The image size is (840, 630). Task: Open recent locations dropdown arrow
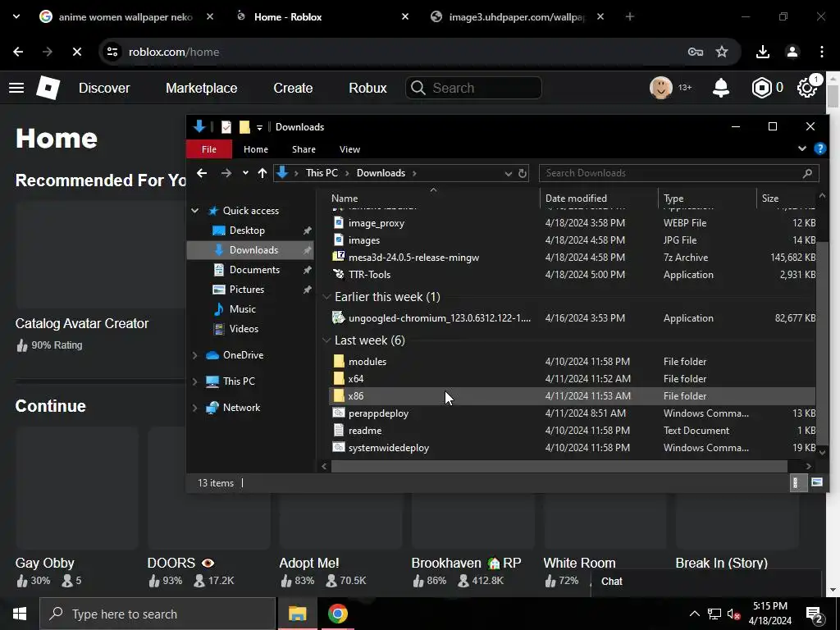(245, 173)
